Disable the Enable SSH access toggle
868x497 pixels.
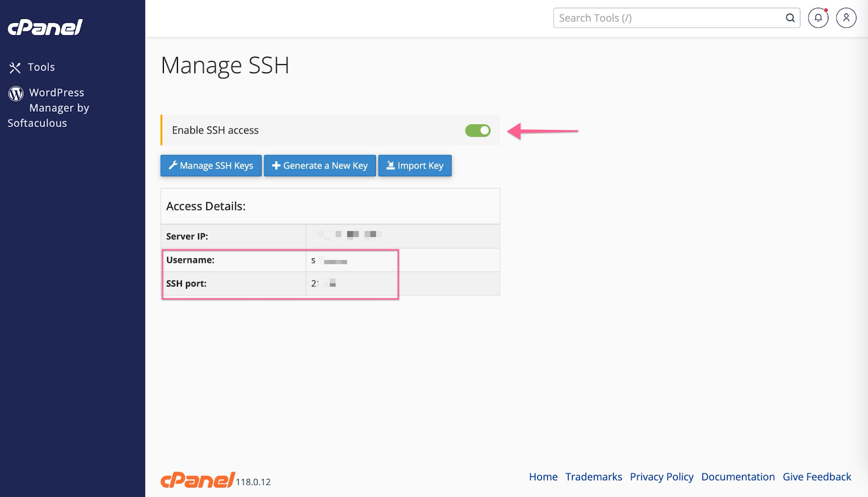click(x=477, y=131)
